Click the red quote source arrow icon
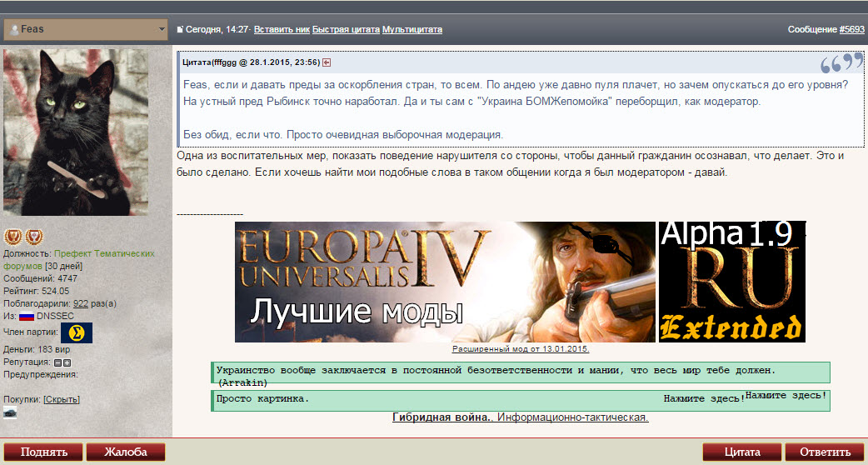This screenshot has width=868, height=465. (327, 62)
